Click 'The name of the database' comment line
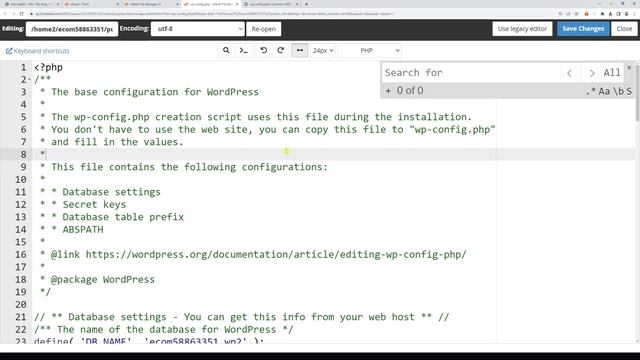640x360 pixels. tap(164, 329)
